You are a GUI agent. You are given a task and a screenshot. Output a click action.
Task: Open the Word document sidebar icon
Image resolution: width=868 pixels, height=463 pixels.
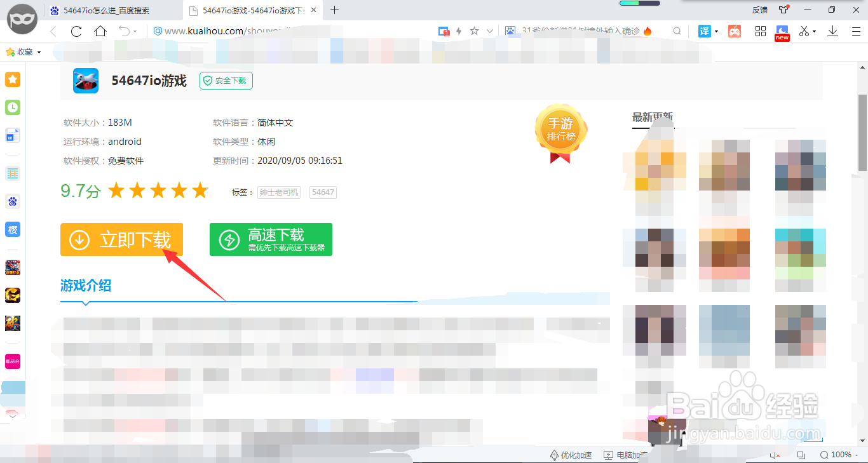(x=13, y=135)
